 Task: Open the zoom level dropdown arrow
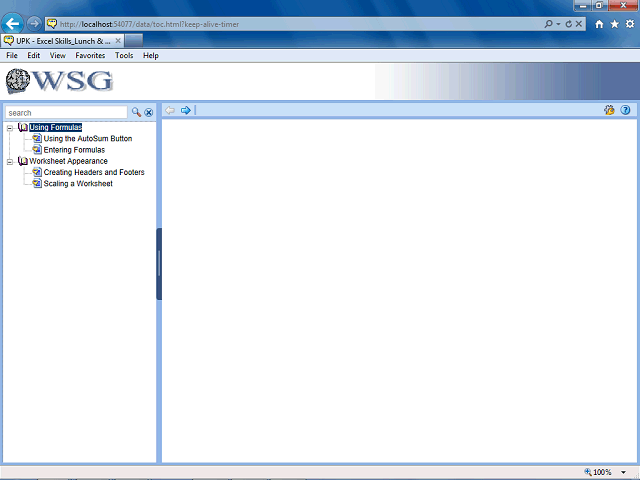click(623, 473)
